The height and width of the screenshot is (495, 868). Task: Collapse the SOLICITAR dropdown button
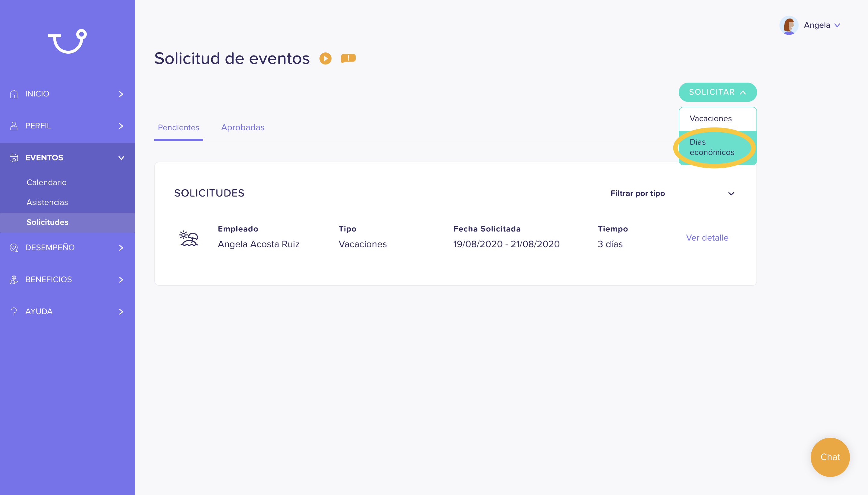pyautogui.click(x=717, y=92)
